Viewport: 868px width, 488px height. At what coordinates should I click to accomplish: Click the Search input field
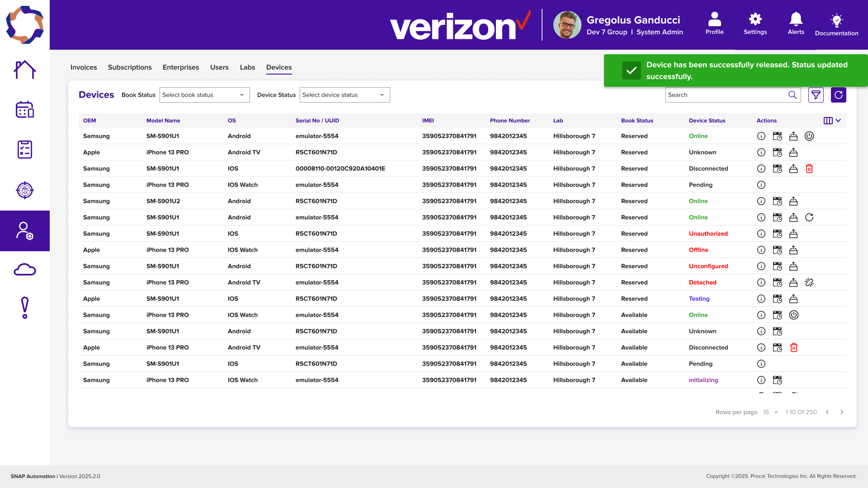[733, 95]
